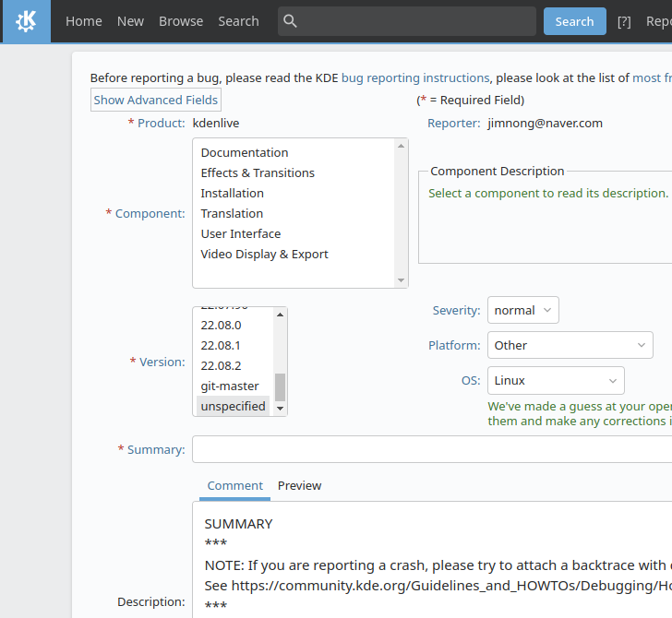The height and width of the screenshot is (618, 672).
Task: Click the Severity label link
Action: coord(456,311)
